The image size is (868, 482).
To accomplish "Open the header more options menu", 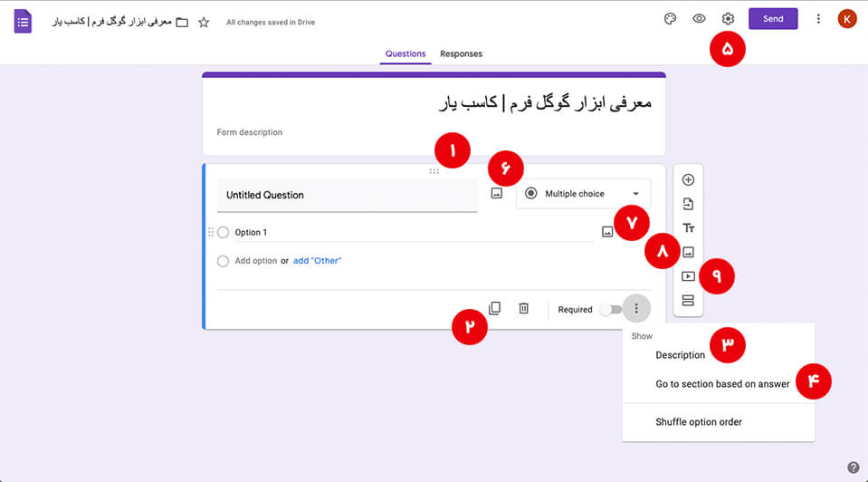I will click(x=818, y=19).
